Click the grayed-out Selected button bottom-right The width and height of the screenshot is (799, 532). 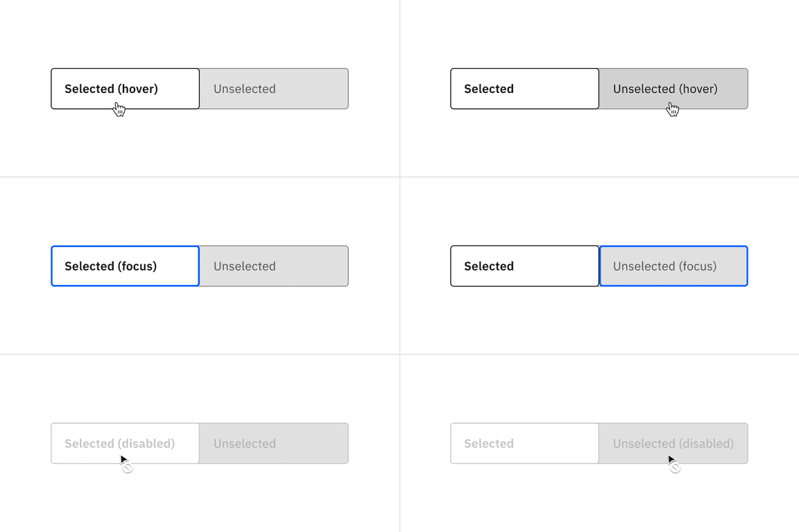pos(524,443)
